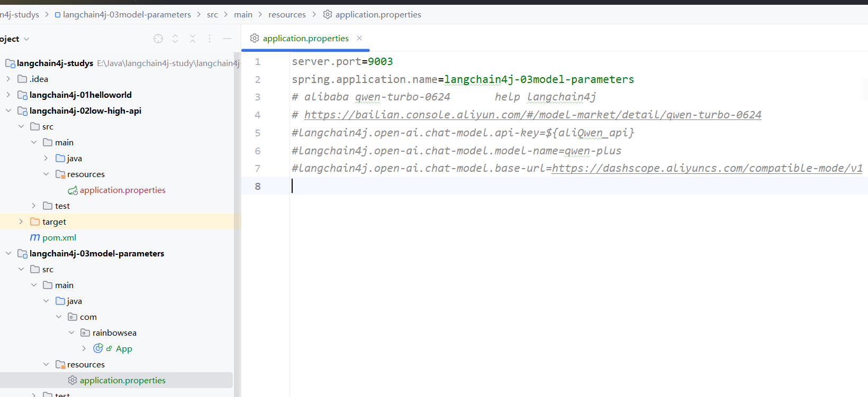Close the application.properties editor tab

tap(359, 38)
